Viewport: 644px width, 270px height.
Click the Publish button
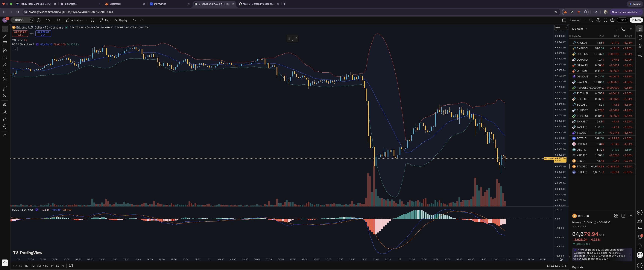tap(636, 20)
